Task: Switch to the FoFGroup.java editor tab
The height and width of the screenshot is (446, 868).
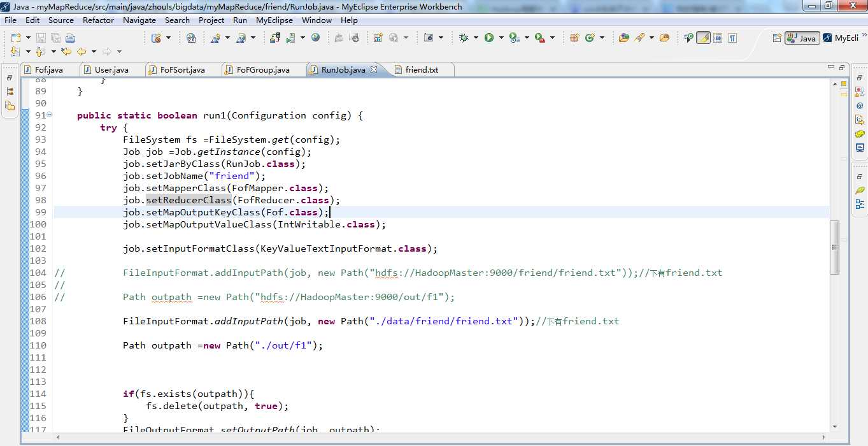Action: [x=262, y=69]
